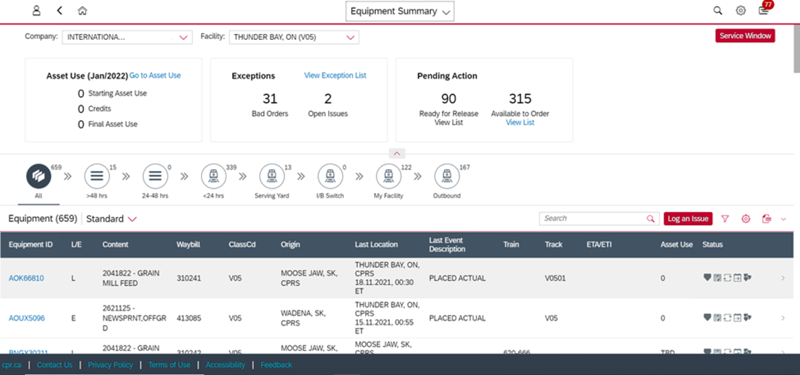The image size is (800, 375).
Task: Click the last status icon for AOK66810
Action: [x=748, y=278]
